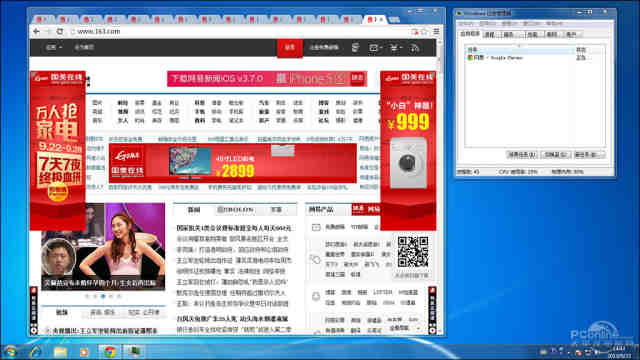Screen dimensions: 640x360
Task: Launch Internet Explorer from the taskbar
Action: click(36, 351)
